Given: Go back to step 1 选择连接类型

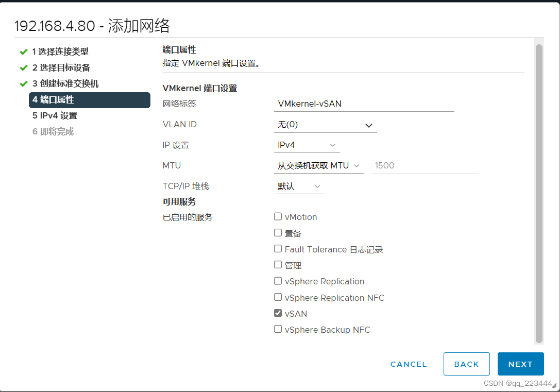Looking at the screenshot, I should (59, 52).
